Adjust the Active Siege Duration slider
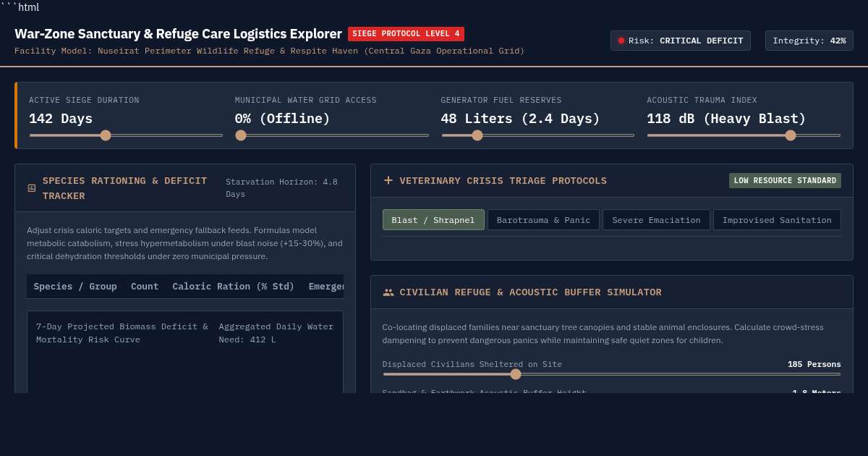The height and width of the screenshot is (456, 868). pyautogui.click(x=126, y=135)
